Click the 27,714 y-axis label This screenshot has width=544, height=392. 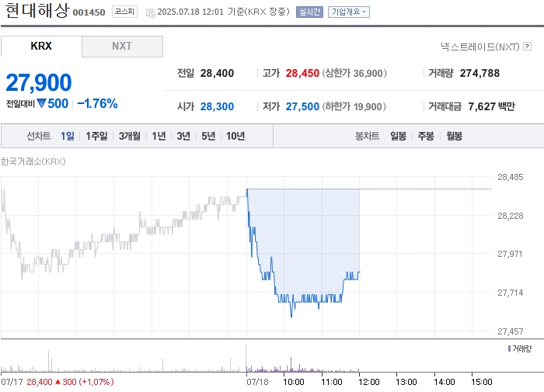(511, 293)
